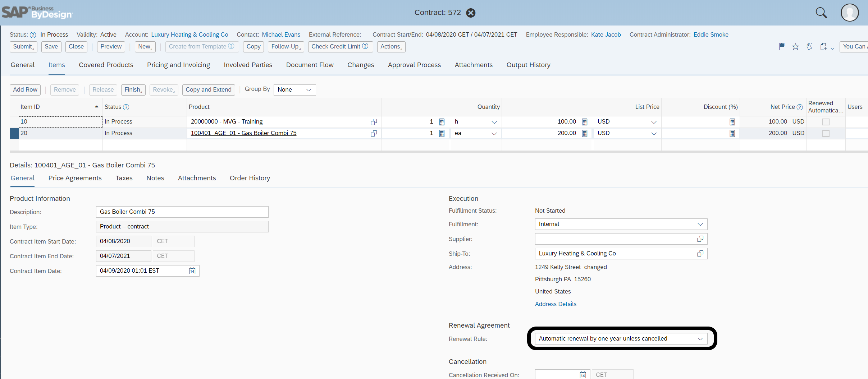Click the tag icon next to the star

tap(809, 47)
